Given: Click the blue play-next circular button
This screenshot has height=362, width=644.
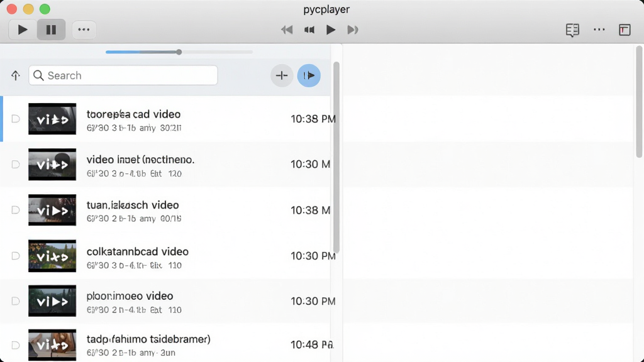Looking at the screenshot, I should 309,75.
